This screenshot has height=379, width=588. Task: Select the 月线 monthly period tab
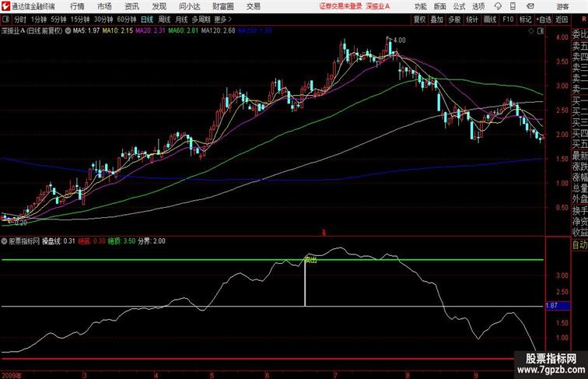coord(181,19)
